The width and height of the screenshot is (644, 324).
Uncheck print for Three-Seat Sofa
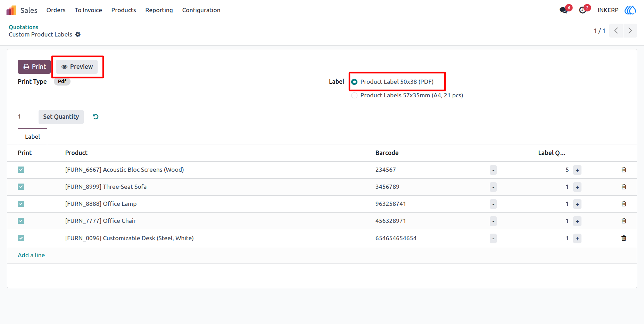pos(21,187)
